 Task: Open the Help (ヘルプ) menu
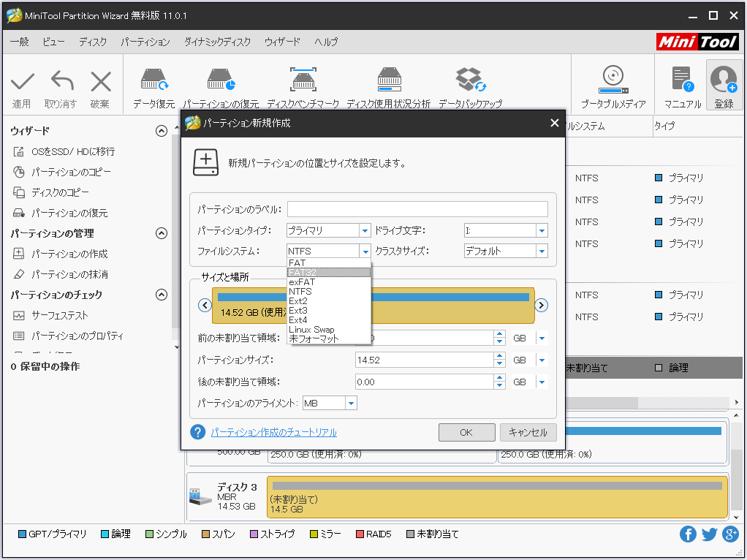point(326,42)
